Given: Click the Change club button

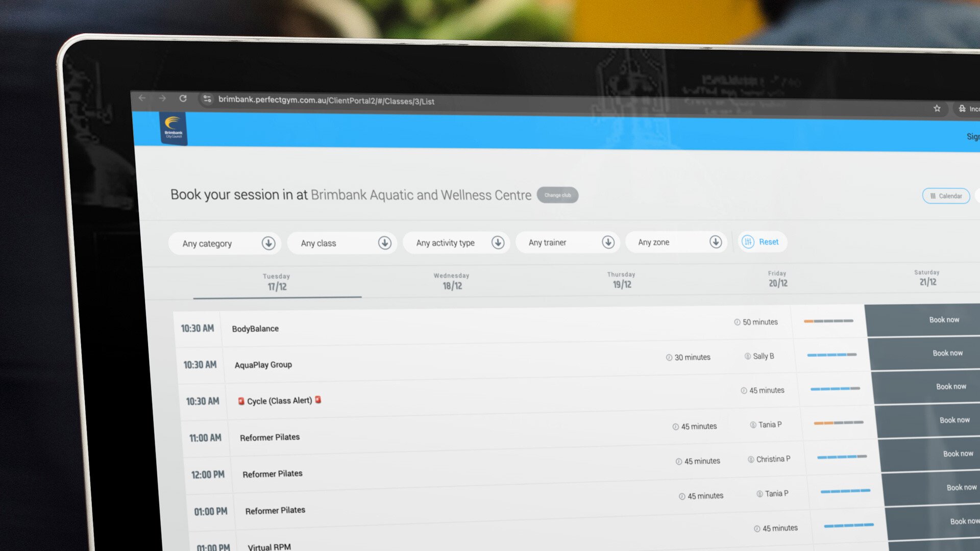Looking at the screenshot, I should coord(557,195).
